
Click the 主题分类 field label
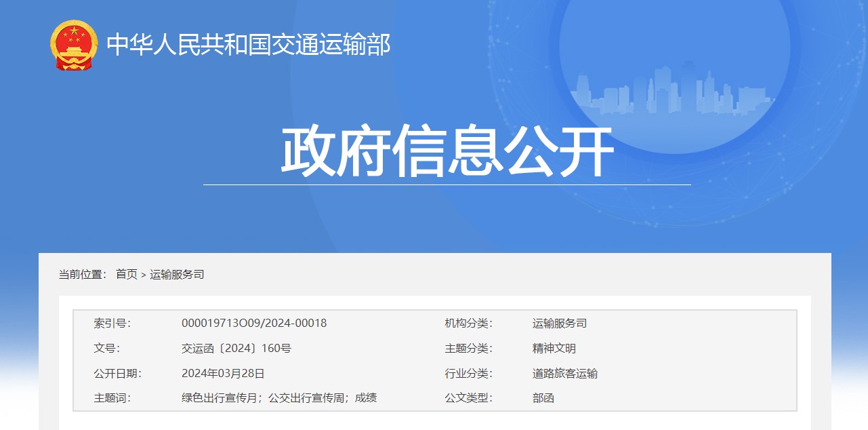[468, 348]
